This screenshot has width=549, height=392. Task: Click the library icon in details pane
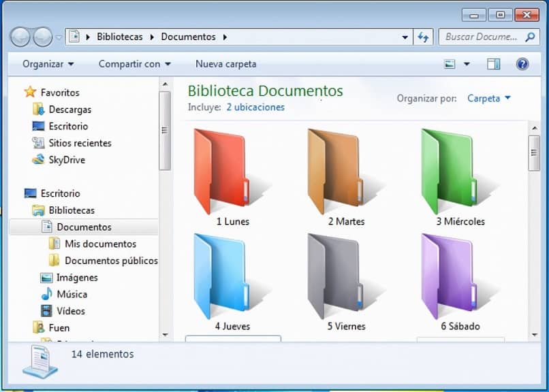[x=40, y=361]
